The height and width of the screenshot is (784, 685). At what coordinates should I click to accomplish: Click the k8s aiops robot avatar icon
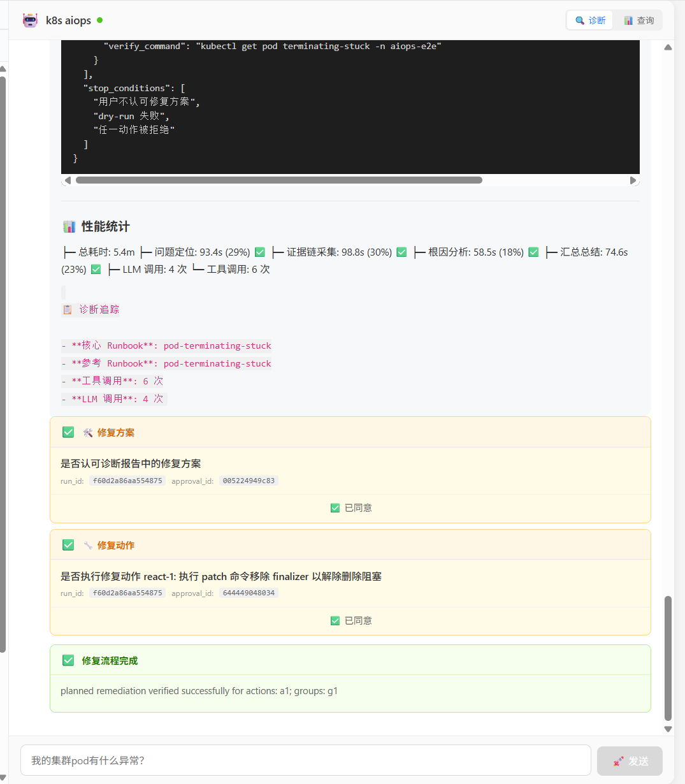[x=30, y=20]
